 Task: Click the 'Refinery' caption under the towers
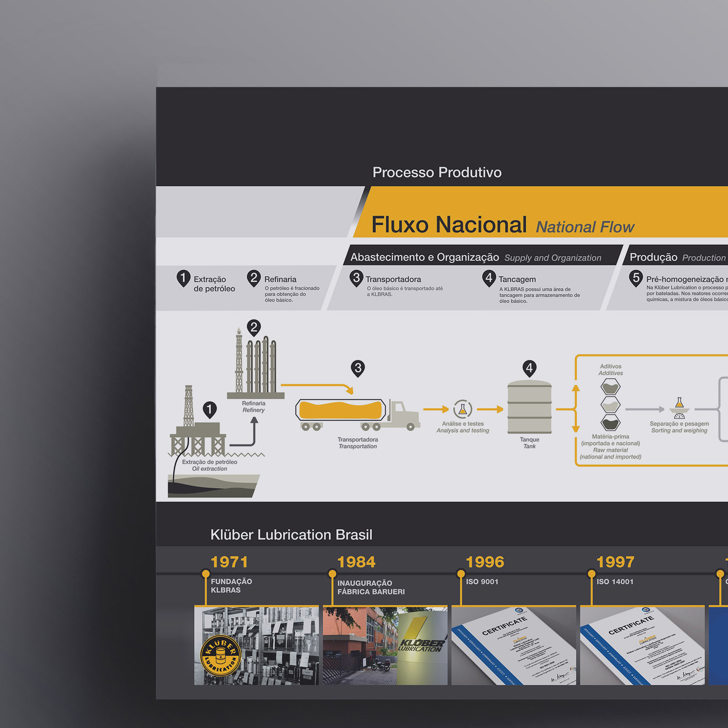click(x=254, y=410)
